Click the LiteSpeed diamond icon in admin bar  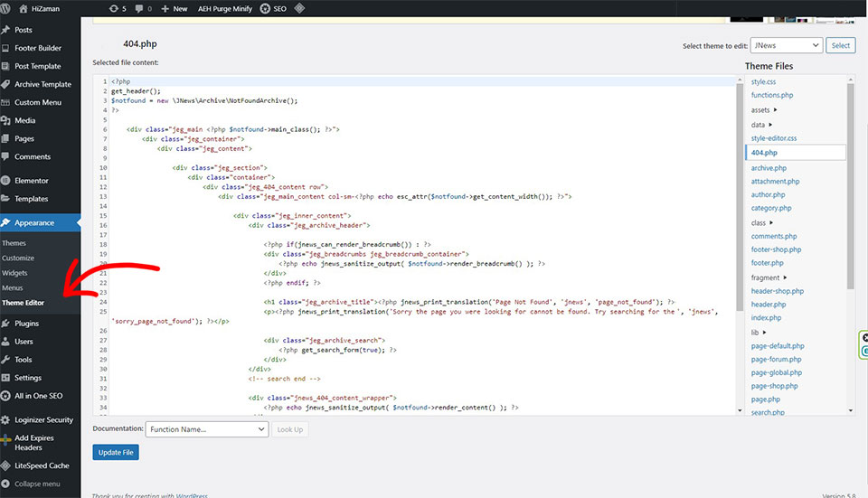[299, 8]
